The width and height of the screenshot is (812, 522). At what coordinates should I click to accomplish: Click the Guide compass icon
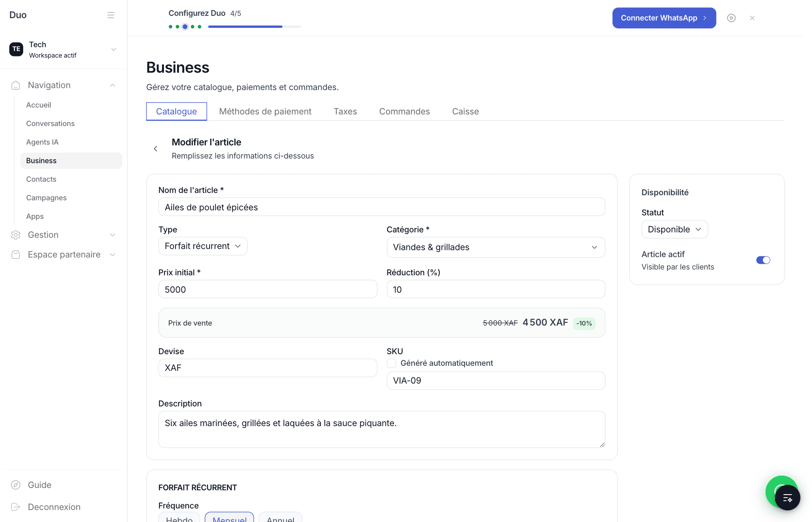pyautogui.click(x=16, y=485)
